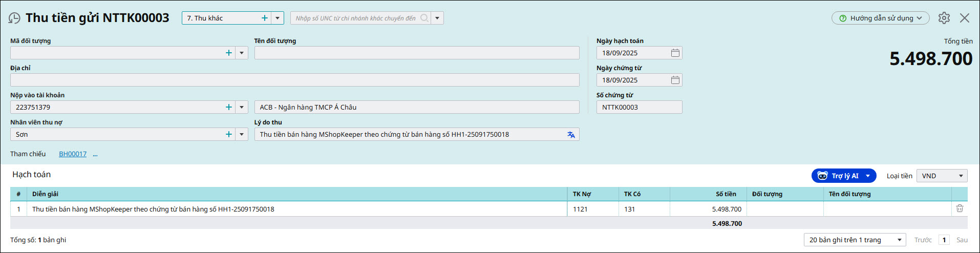Delete row 1 with the trash icon
The width and height of the screenshot is (980, 253).
(x=960, y=208)
